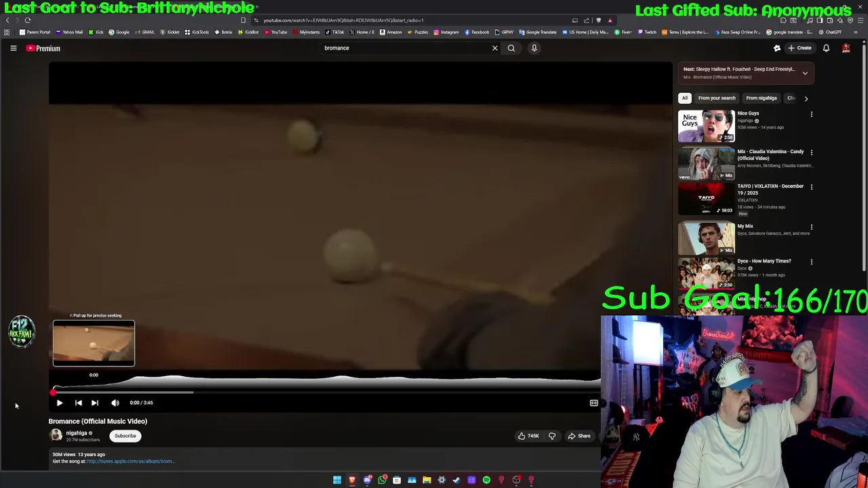Switch to Brave in taskbar
Viewport: 868px width, 488px height.
click(352, 480)
